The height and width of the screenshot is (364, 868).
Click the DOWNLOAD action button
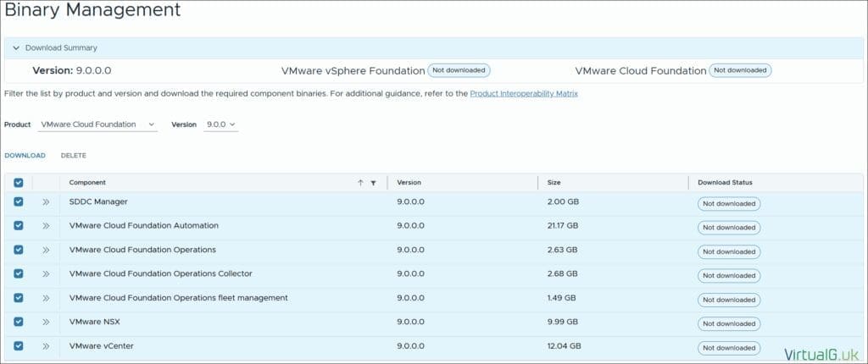(x=25, y=156)
